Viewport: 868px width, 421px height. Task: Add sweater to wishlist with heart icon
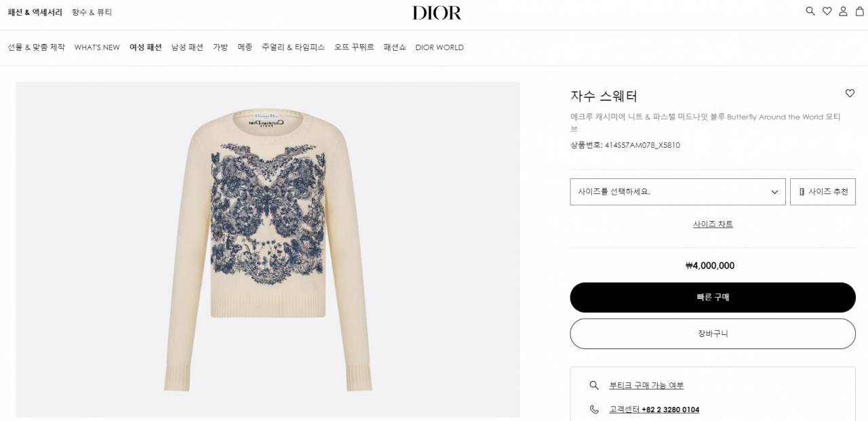pyautogui.click(x=850, y=94)
